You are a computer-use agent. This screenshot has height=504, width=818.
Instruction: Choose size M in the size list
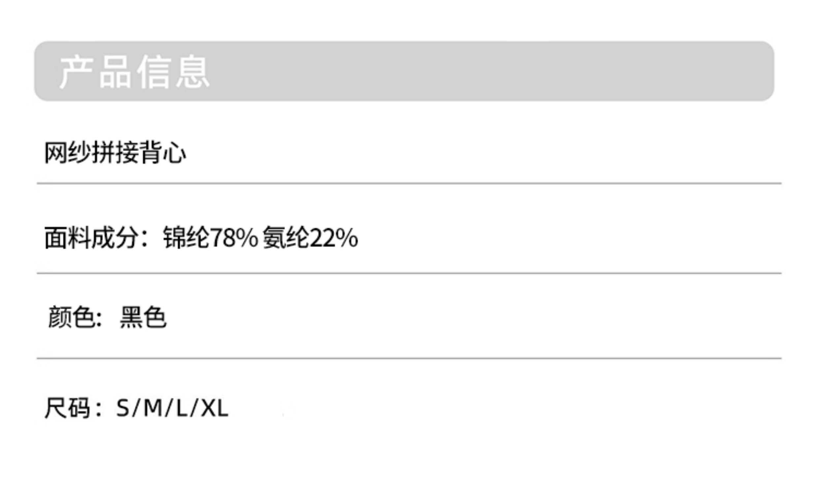click(x=153, y=408)
